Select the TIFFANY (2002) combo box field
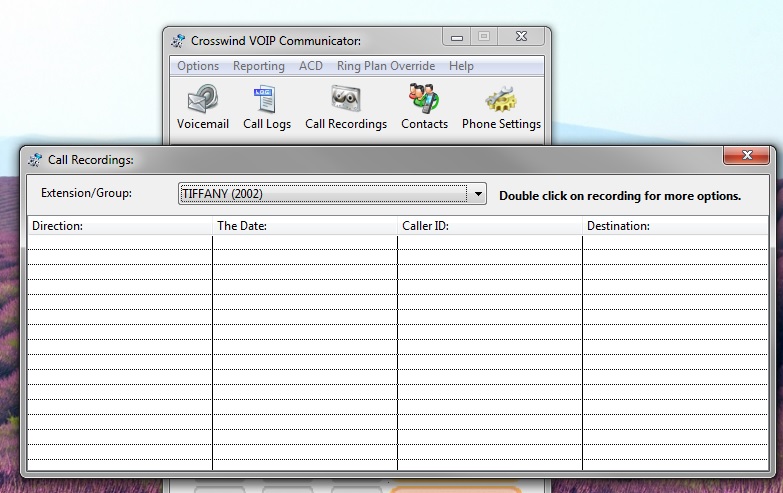Screen dimensions: 783x493 tap(322, 194)
